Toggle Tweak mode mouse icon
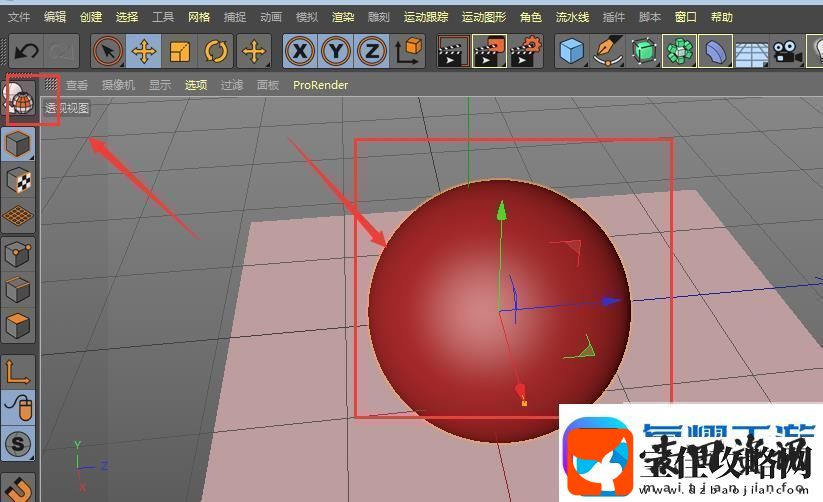The image size is (823, 502). pos(18,407)
